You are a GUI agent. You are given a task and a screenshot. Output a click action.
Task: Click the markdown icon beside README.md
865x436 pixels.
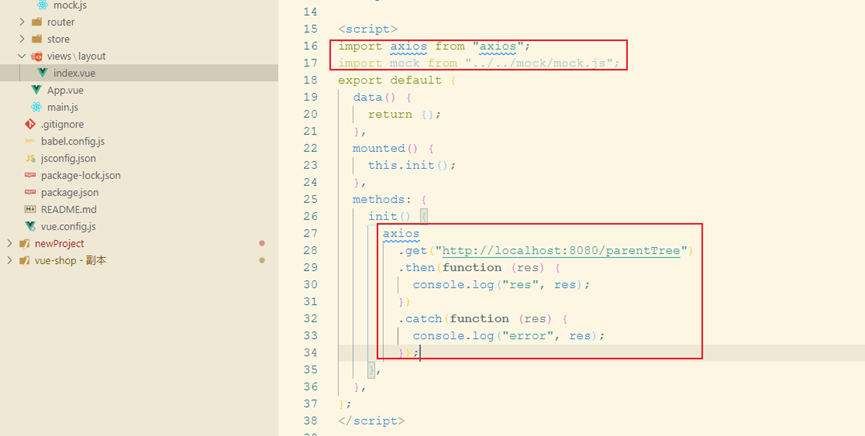click(x=30, y=209)
